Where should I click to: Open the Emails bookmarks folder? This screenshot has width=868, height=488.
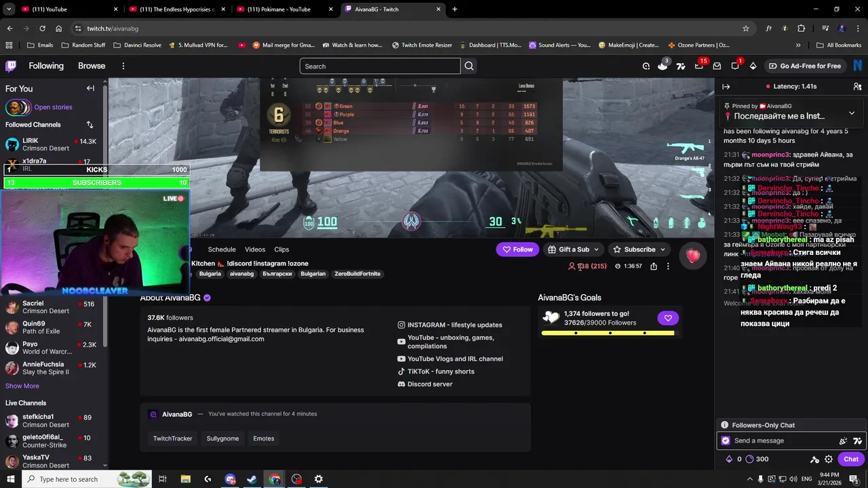point(40,45)
